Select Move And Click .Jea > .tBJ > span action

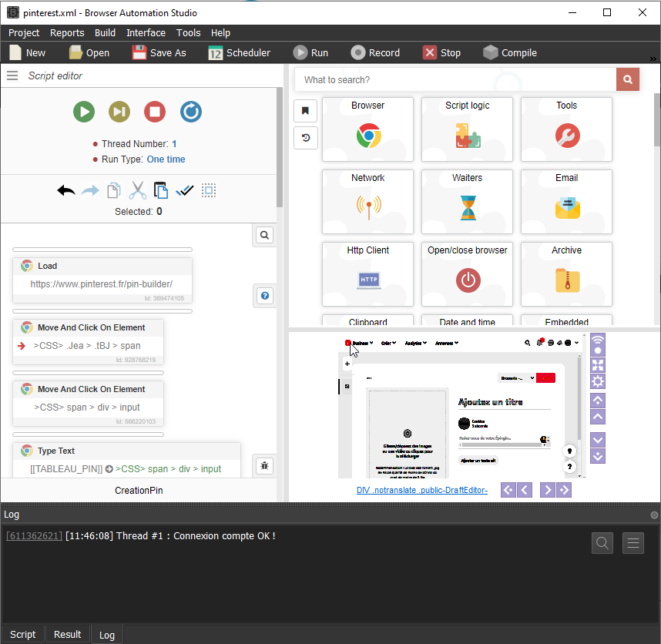click(88, 342)
